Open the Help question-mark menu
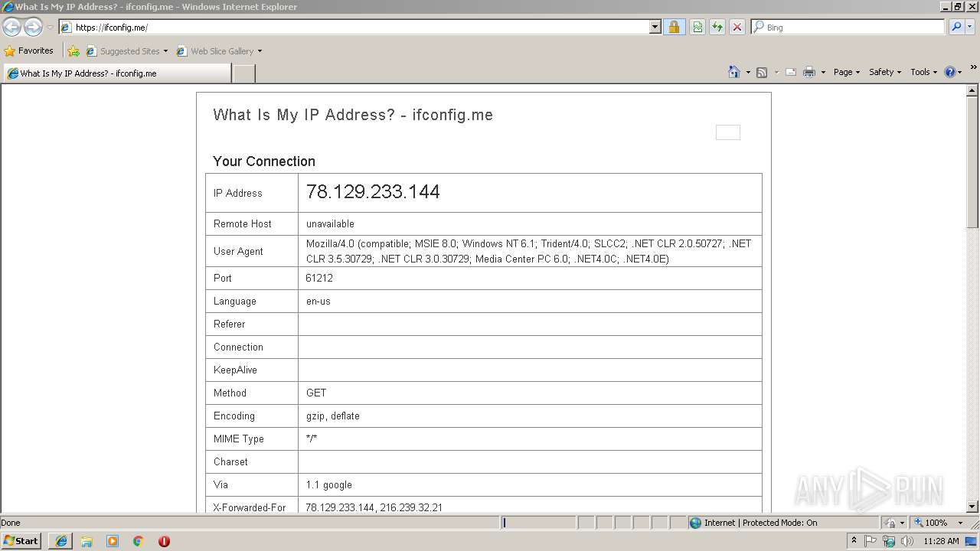 click(x=952, y=72)
